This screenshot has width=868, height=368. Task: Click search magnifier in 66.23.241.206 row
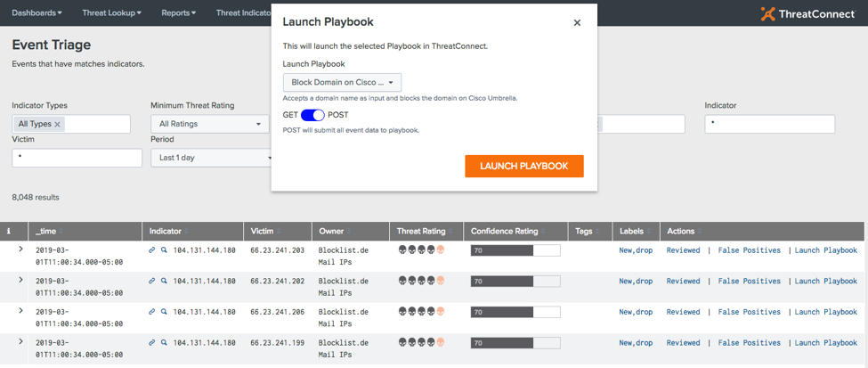click(164, 312)
